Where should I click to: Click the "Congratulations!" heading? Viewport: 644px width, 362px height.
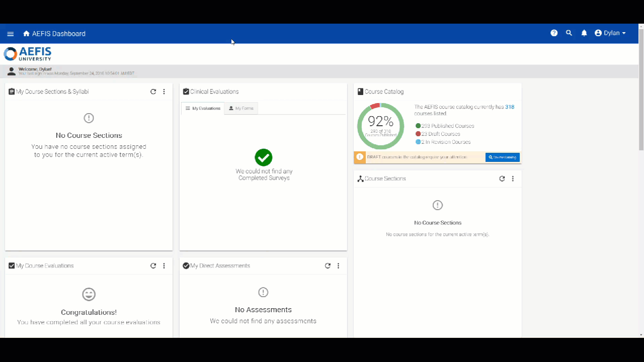pyautogui.click(x=89, y=312)
